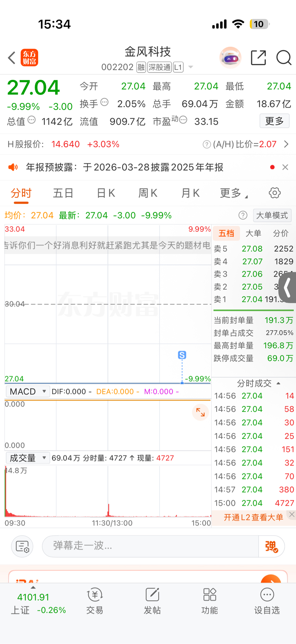Image resolution: width=296 pixels, height=644 pixels.
Task: Switch to the 周K tab
Action: coord(148,193)
